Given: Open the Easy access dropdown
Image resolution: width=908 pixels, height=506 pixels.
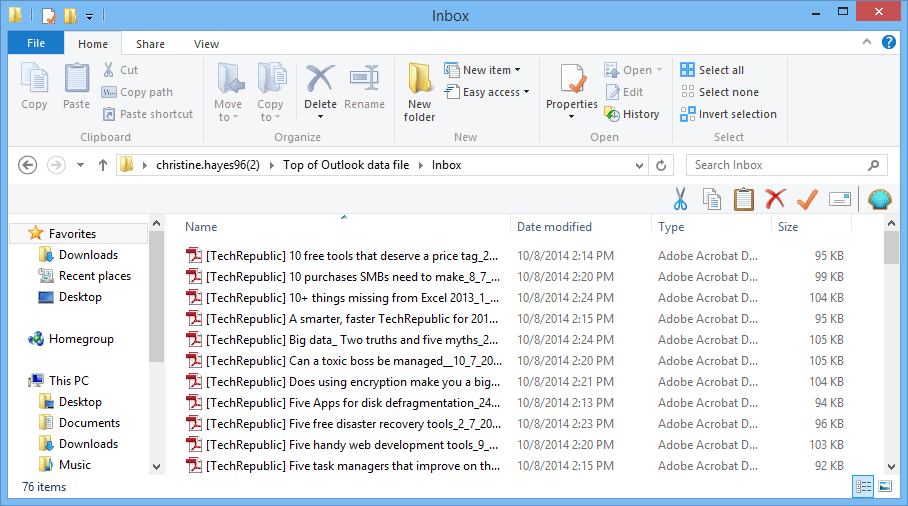Looking at the screenshot, I should [x=487, y=92].
